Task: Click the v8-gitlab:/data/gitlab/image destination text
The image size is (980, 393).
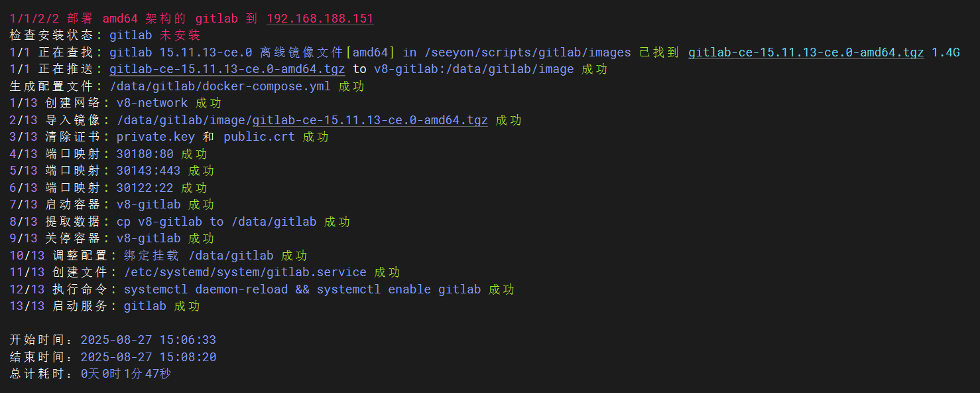Action: click(x=473, y=69)
